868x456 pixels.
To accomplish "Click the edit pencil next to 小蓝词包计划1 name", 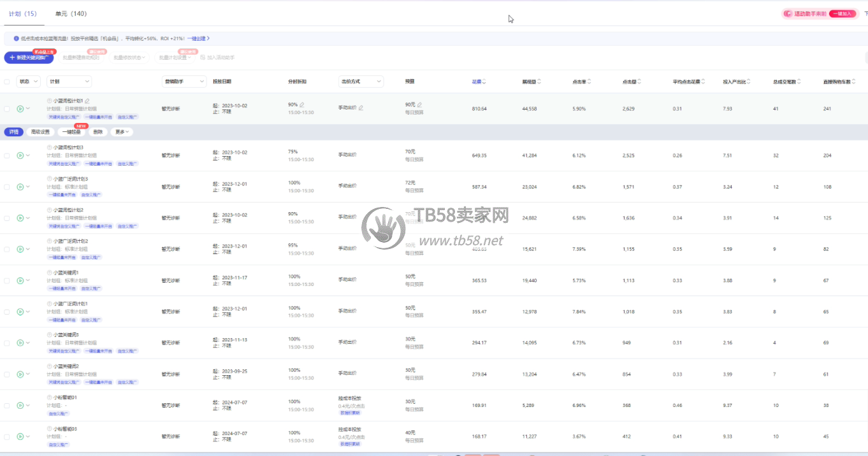I will tap(87, 101).
